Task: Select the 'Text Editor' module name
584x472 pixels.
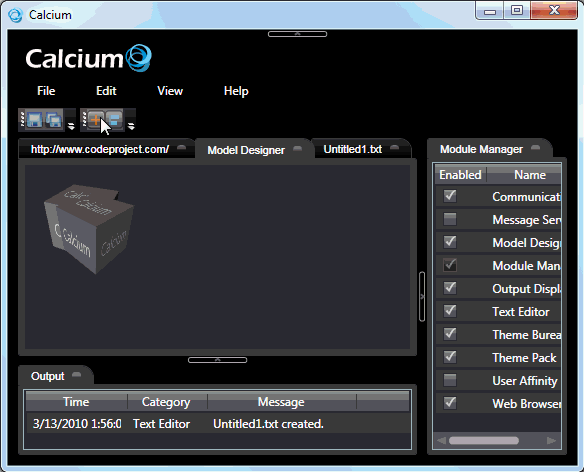Action: pos(521,311)
